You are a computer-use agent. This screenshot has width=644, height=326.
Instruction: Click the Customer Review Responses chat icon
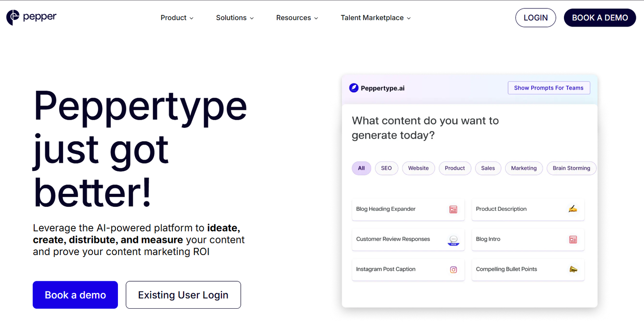pyautogui.click(x=453, y=240)
